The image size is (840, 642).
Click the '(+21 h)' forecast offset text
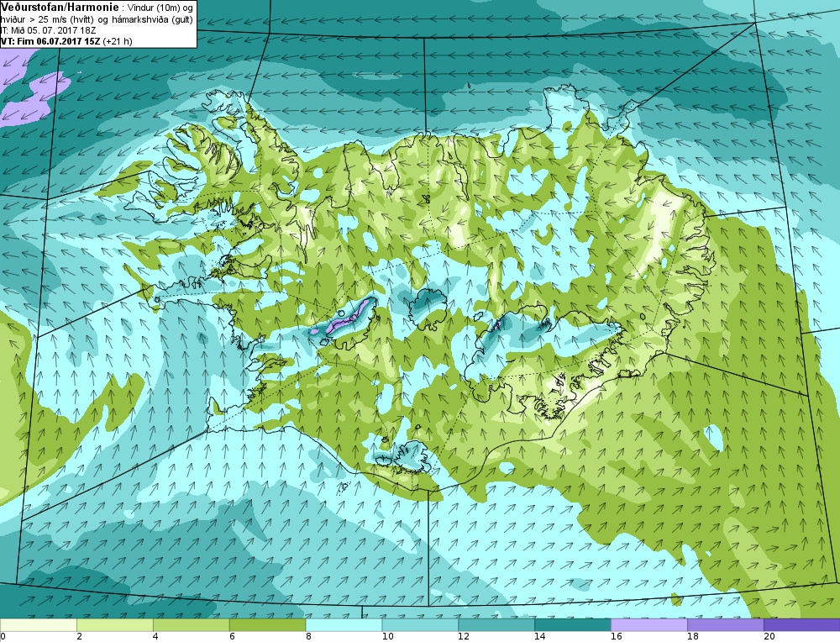(118, 41)
